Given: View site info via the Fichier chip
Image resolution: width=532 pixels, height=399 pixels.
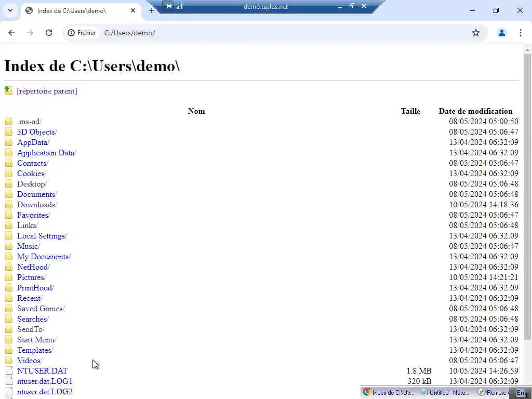Looking at the screenshot, I should click(82, 33).
